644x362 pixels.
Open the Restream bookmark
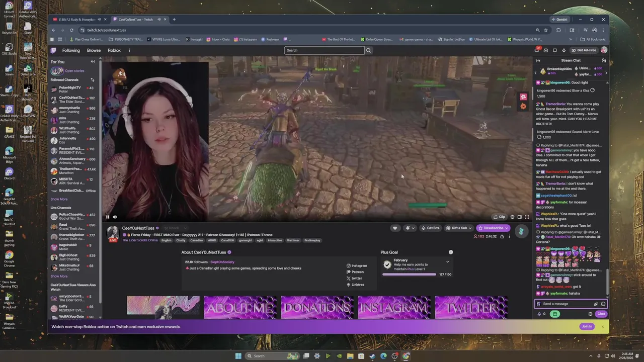(270, 39)
